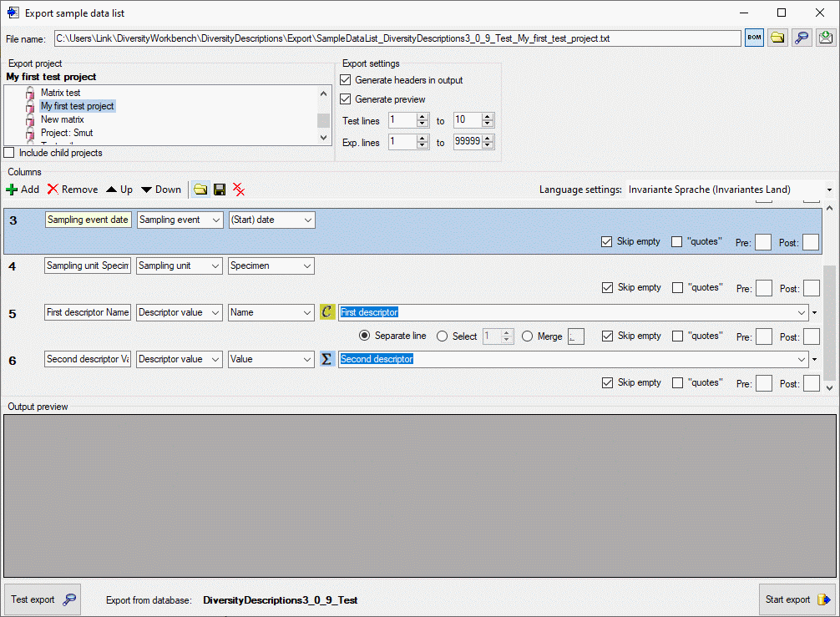Click the scroll-down arrow of the project list scrollbar
Viewport: 840px width, 617px height.
click(x=324, y=138)
